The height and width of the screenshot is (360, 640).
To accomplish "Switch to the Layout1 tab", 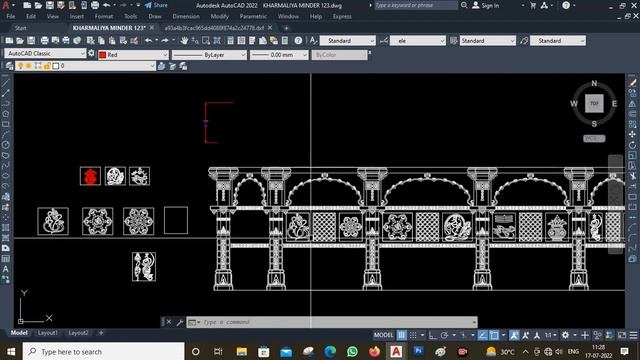I will point(48,333).
